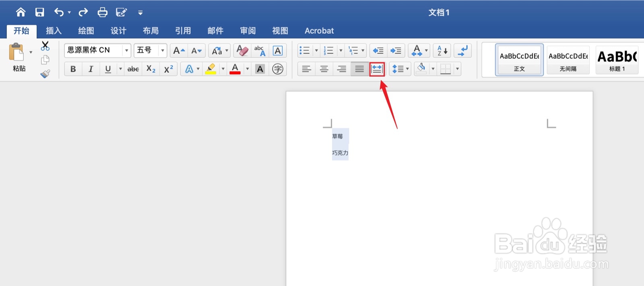Expand font color dropdown arrow

click(x=248, y=69)
